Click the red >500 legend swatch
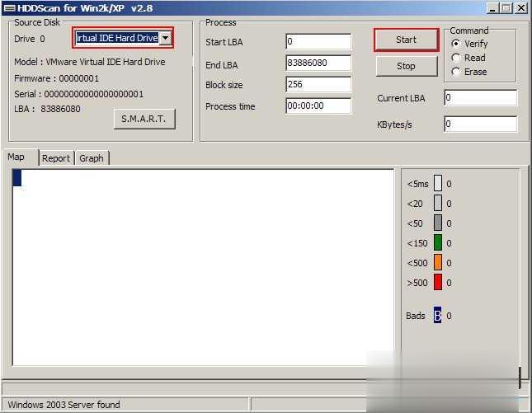 (x=438, y=282)
